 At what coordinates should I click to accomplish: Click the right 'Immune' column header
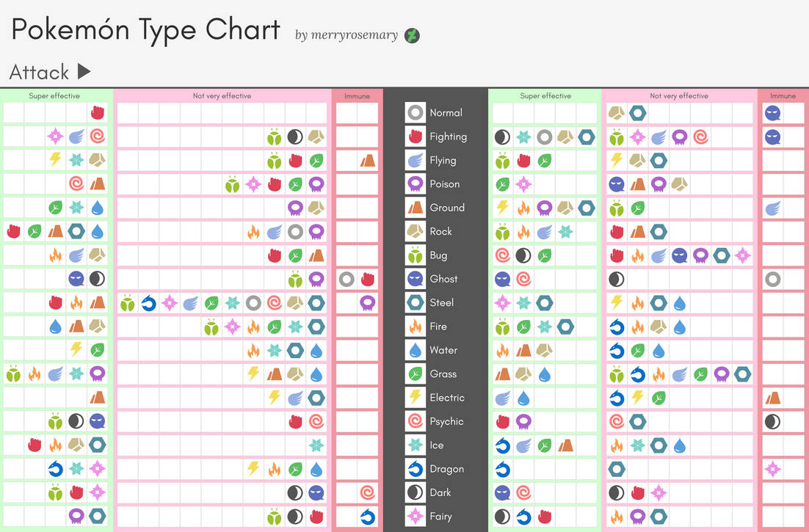pos(783,96)
